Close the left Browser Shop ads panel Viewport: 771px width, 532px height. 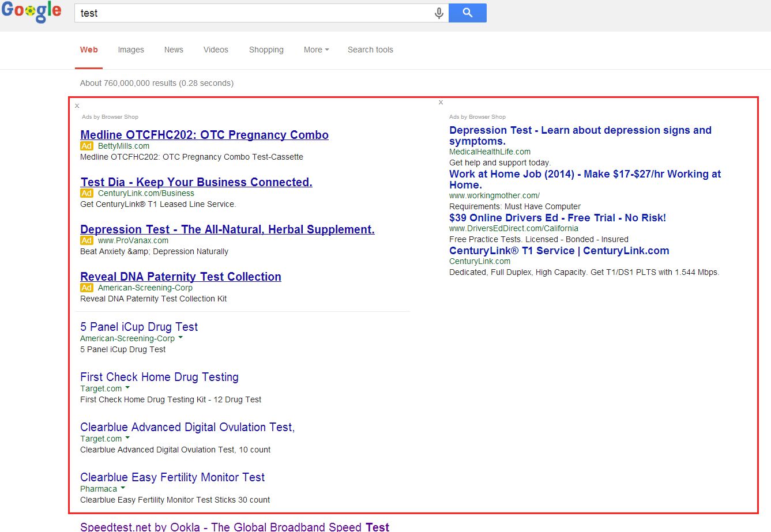[x=77, y=106]
